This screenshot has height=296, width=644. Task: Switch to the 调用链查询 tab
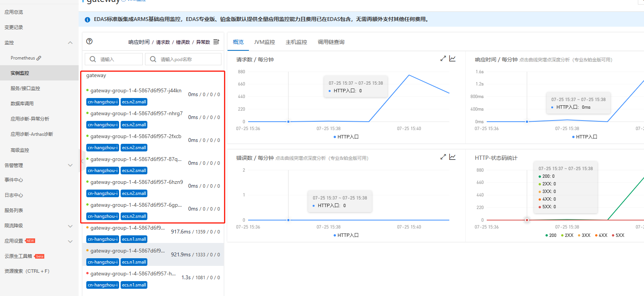[331, 42]
